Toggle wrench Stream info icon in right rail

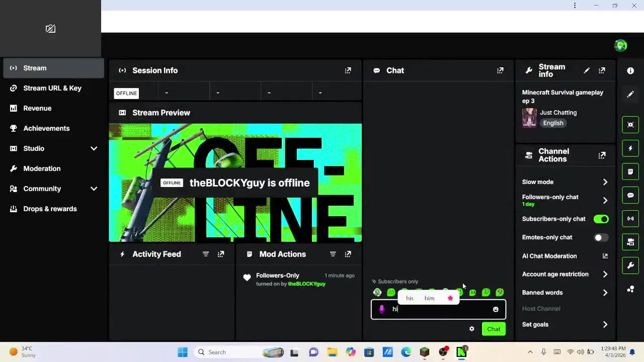click(x=630, y=265)
